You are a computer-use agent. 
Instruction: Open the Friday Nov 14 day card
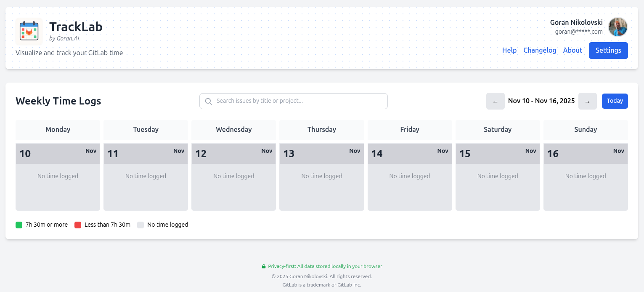click(x=410, y=177)
